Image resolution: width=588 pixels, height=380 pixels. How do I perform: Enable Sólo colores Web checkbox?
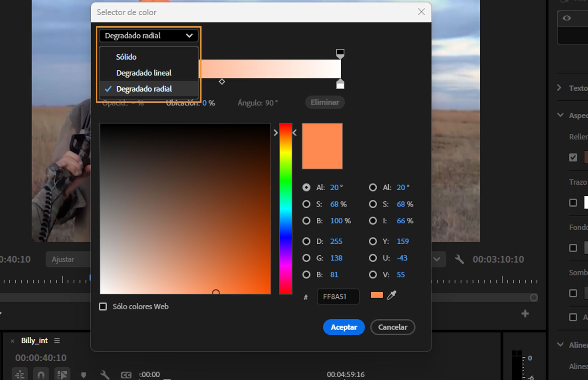103,306
